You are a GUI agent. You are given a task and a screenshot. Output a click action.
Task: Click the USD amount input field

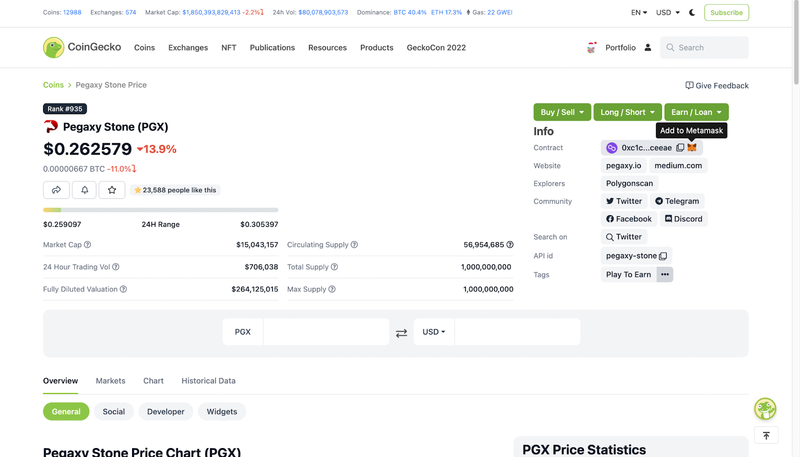517,332
